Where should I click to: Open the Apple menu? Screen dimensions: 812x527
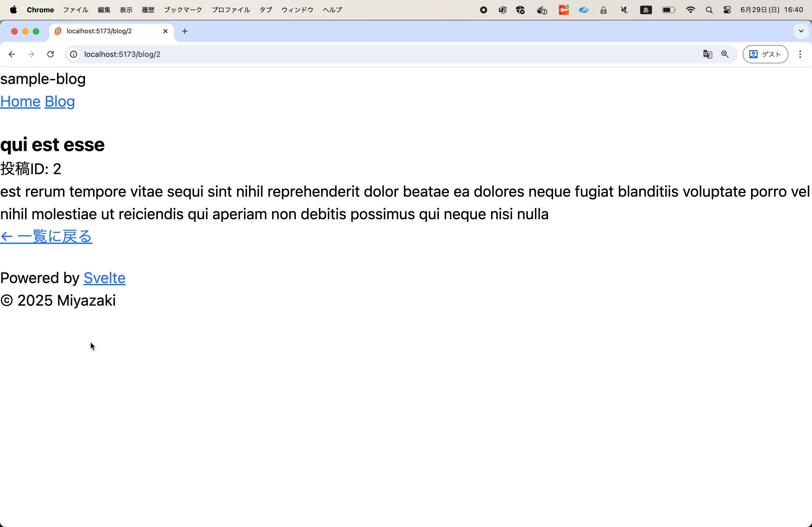point(13,10)
